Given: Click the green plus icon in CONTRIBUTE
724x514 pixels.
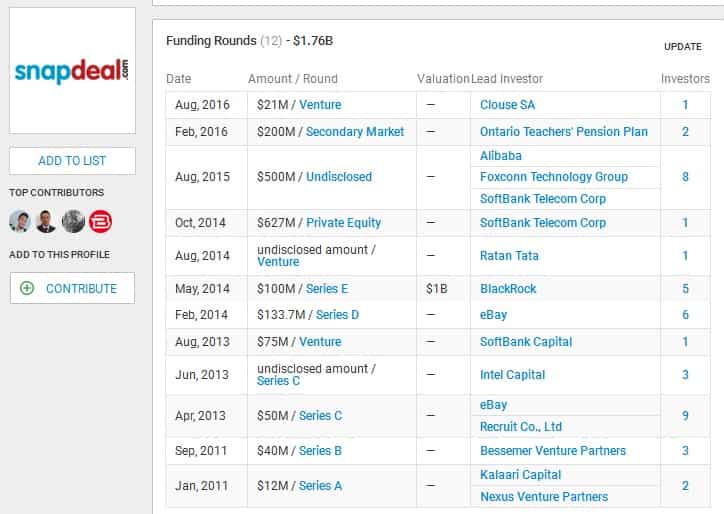Looking at the screenshot, I should [27, 288].
